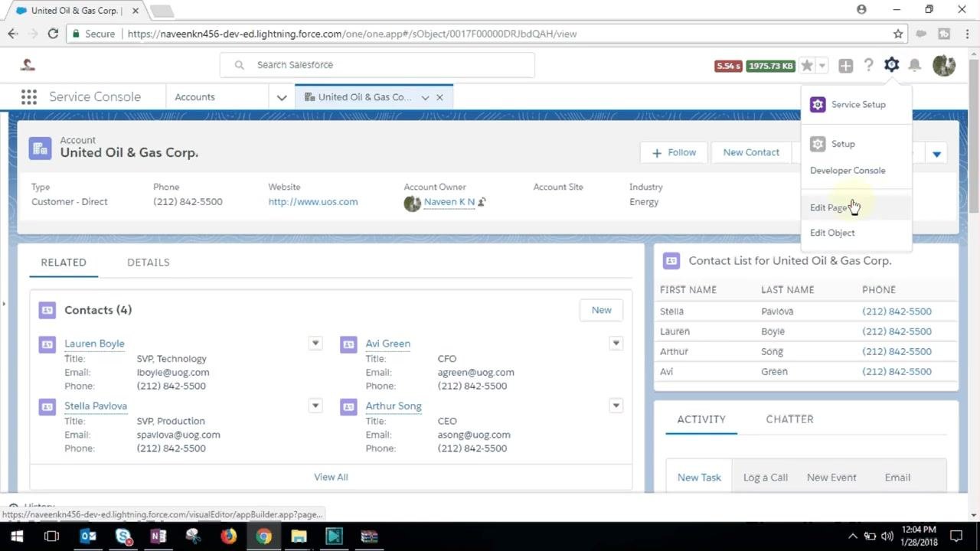Click the Service Setup icon in menu
The height and width of the screenshot is (551, 980).
[x=818, y=105]
